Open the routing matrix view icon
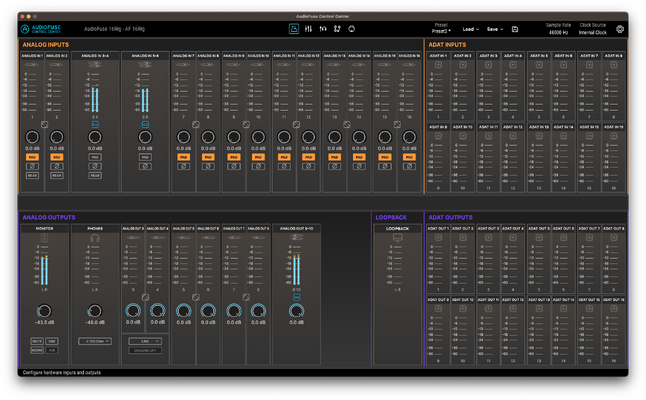The height and width of the screenshot is (400, 646). point(337,29)
